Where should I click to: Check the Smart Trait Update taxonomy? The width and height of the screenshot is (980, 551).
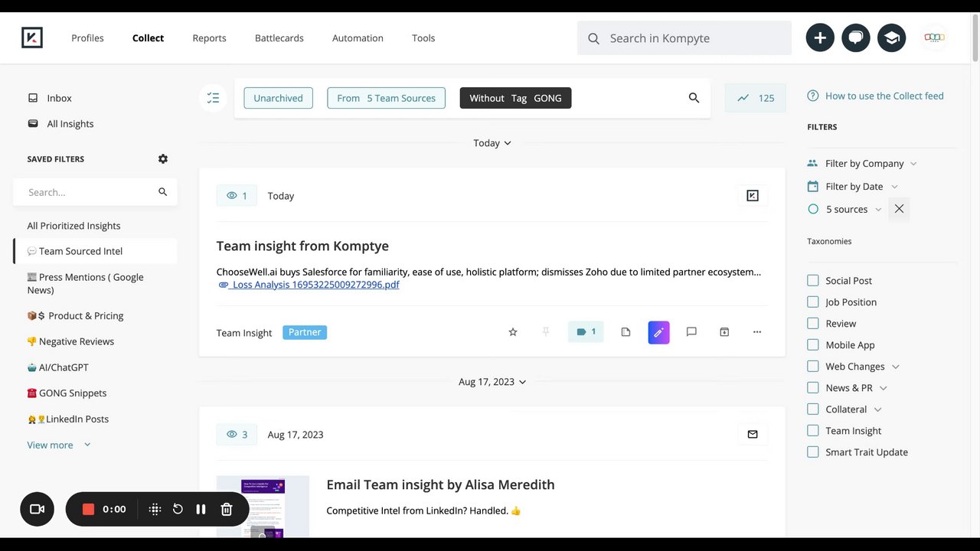(813, 452)
